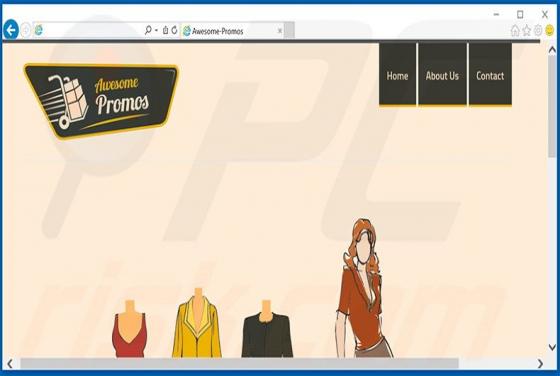Open Favorites star icon
The image size is (560, 376).
pos(526,31)
